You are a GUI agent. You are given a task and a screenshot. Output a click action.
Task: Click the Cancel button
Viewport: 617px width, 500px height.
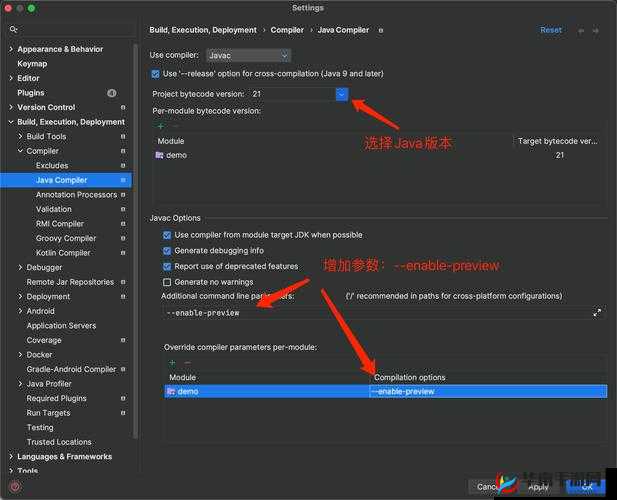(x=488, y=487)
